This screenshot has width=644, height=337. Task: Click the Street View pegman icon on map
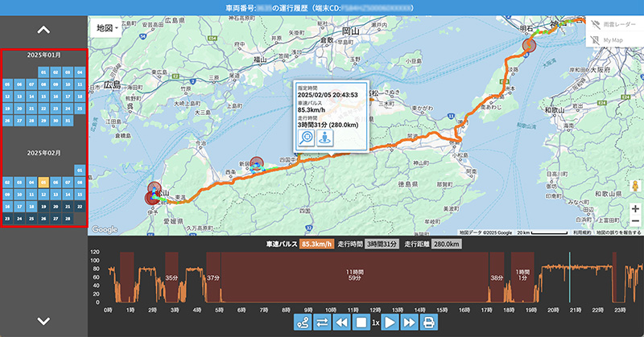(x=635, y=186)
